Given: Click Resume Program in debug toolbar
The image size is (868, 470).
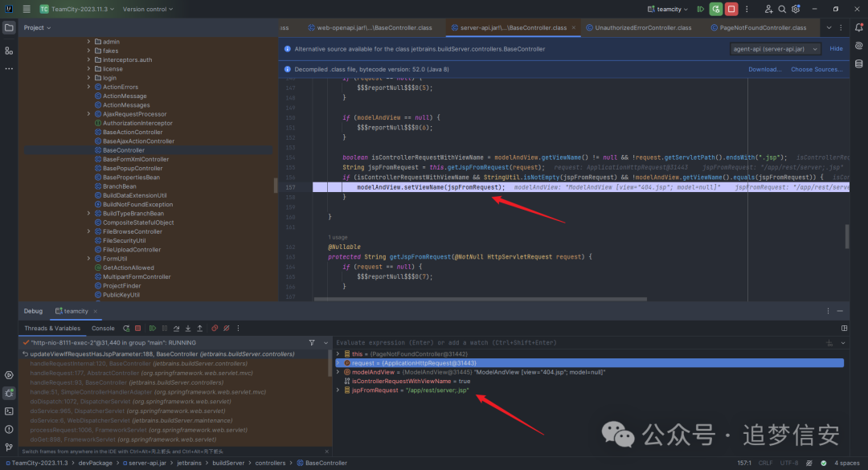Looking at the screenshot, I should point(153,329).
